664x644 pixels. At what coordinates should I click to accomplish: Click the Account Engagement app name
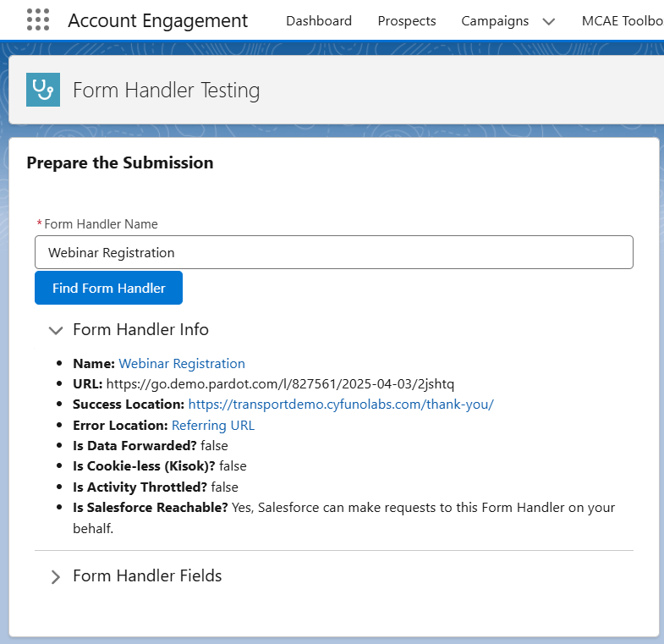158,20
